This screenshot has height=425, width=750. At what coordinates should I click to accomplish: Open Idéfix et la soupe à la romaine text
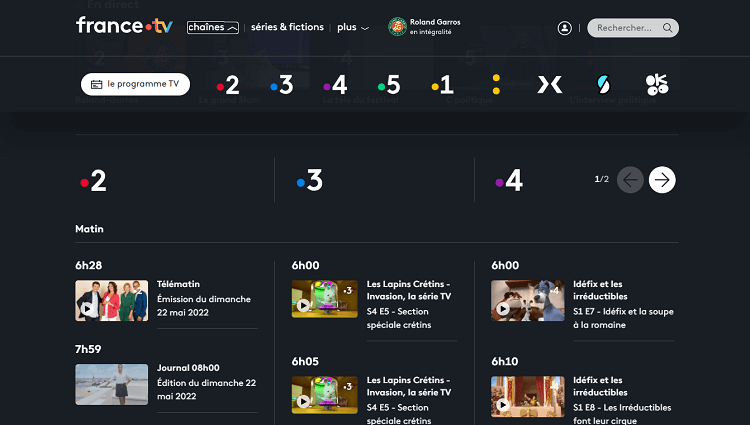(623, 318)
